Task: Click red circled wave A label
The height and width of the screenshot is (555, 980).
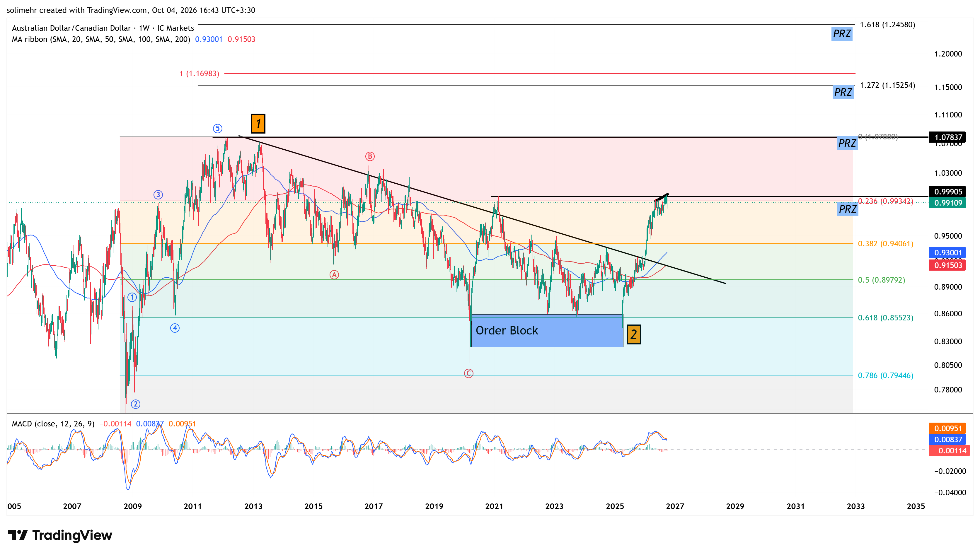Action: coord(334,274)
